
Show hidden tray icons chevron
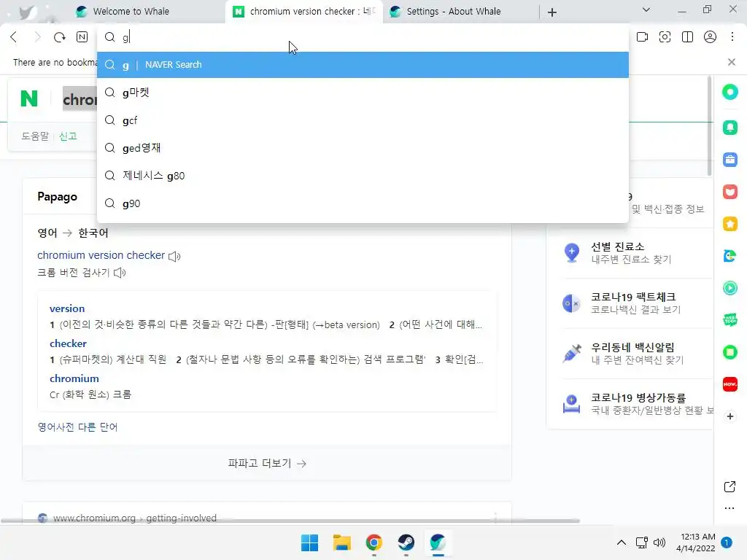coord(622,542)
